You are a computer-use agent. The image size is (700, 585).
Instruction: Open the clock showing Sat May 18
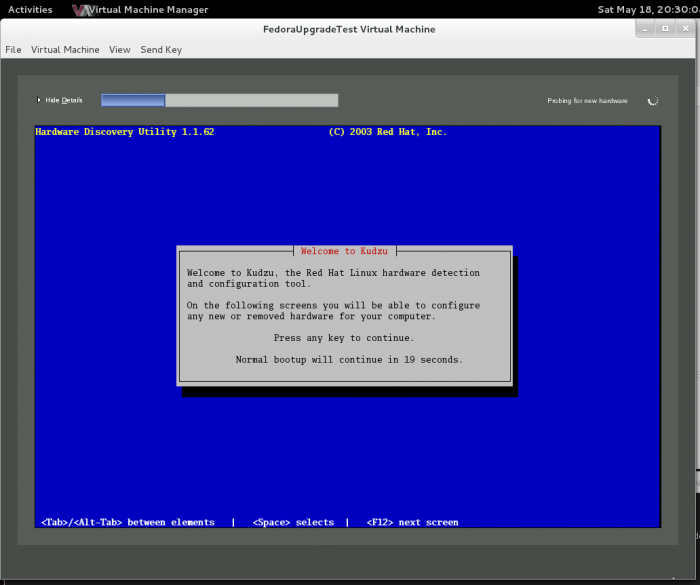click(x=647, y=10)
